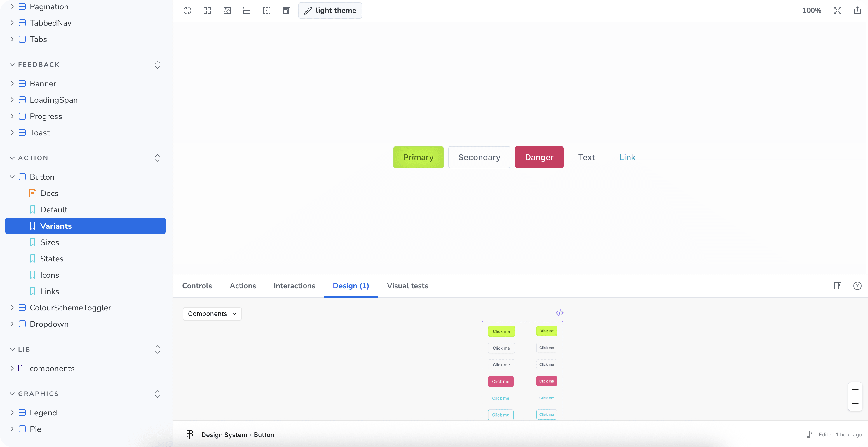Click the share export icon
868x447 pixels.
[857, 11]
